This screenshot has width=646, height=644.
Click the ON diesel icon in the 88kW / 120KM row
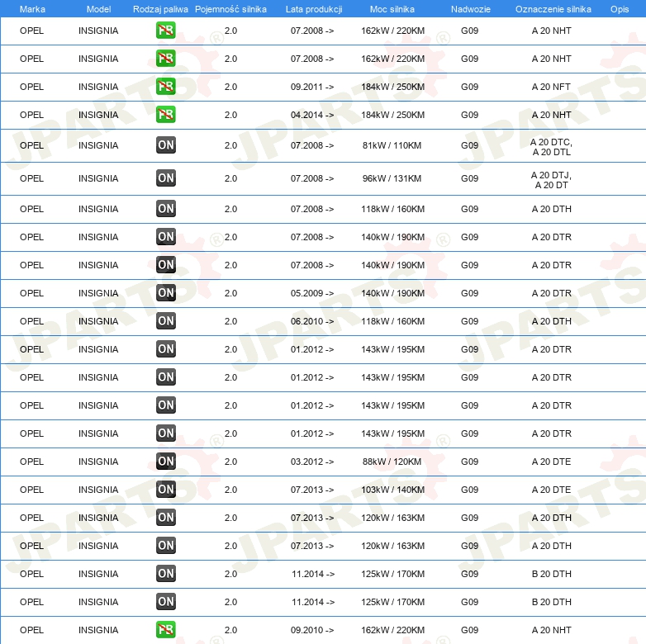pos(165,462)
